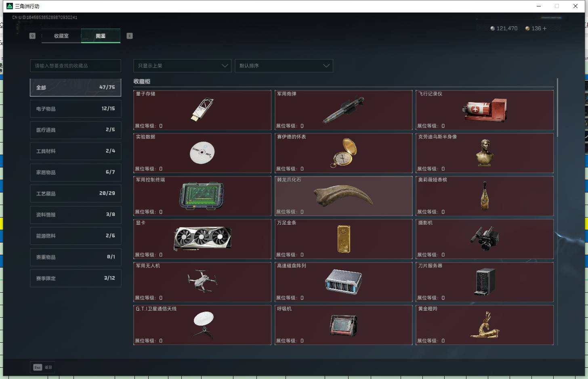Filter by 资料情报 category
The image size is (588, 379).
[x=76, y=215]
